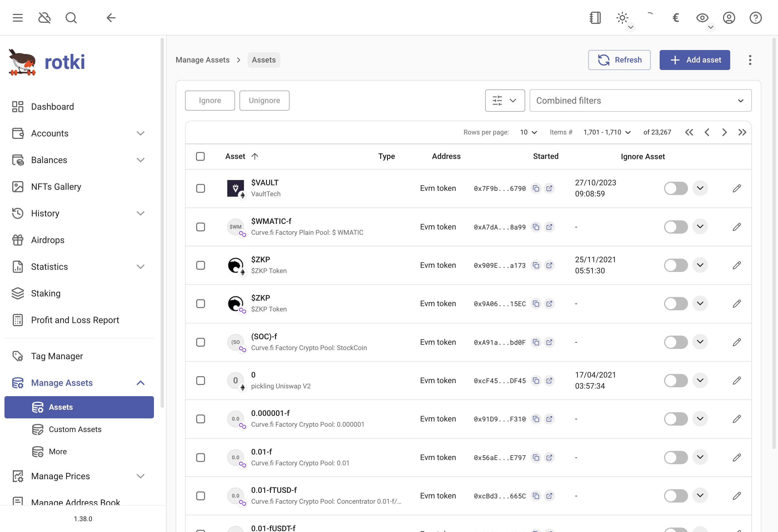Viewport: 778px width, 532px height.
Task: Click the cloud sync disabled icon
Action: [x=44, y=18]
